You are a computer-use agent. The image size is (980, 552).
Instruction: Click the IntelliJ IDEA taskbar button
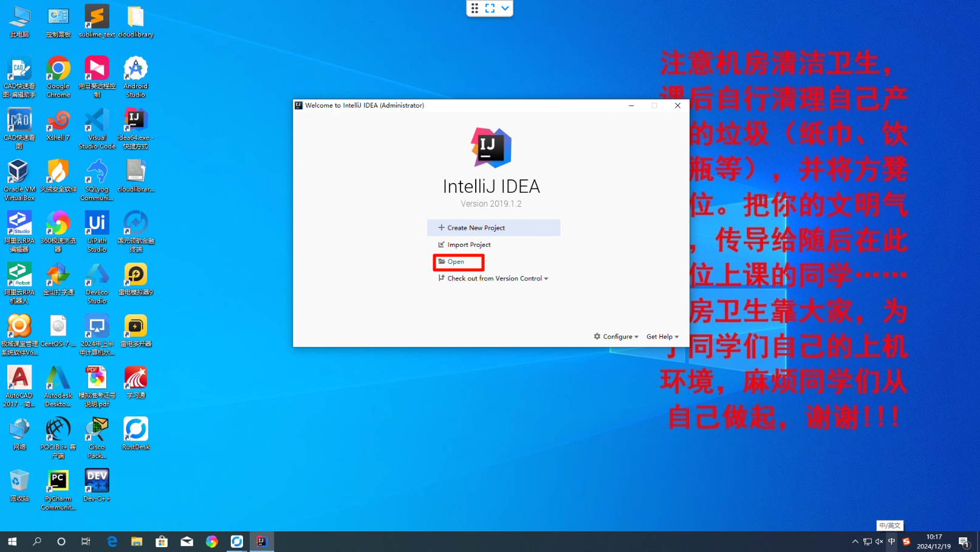(x=261, y=542)
